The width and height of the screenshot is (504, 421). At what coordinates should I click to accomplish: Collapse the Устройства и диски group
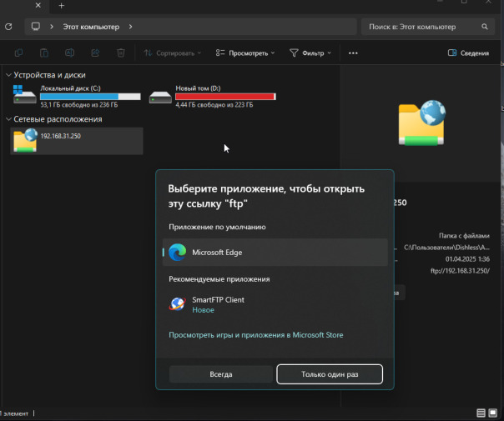tap(8, 75)
